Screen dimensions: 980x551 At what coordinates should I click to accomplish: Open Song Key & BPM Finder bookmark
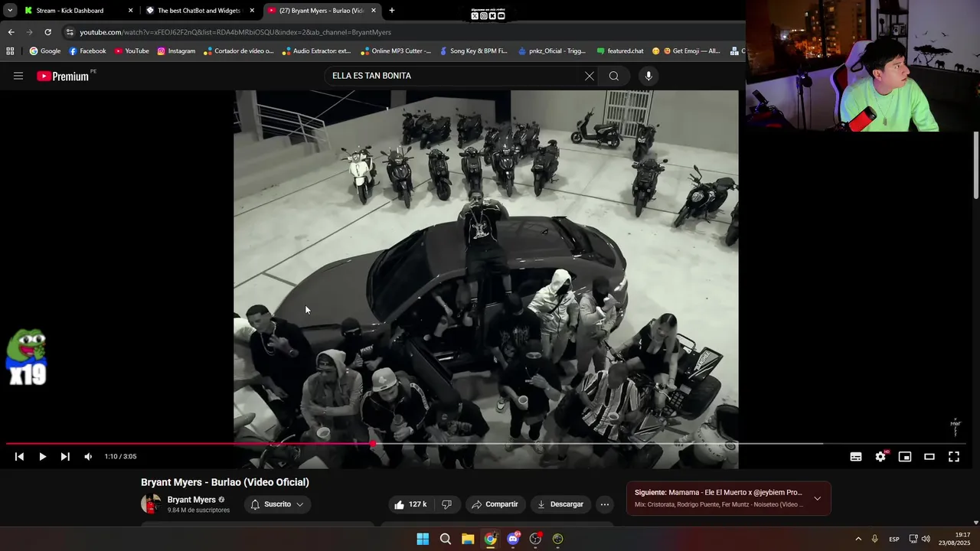click(x=474, y=51)
